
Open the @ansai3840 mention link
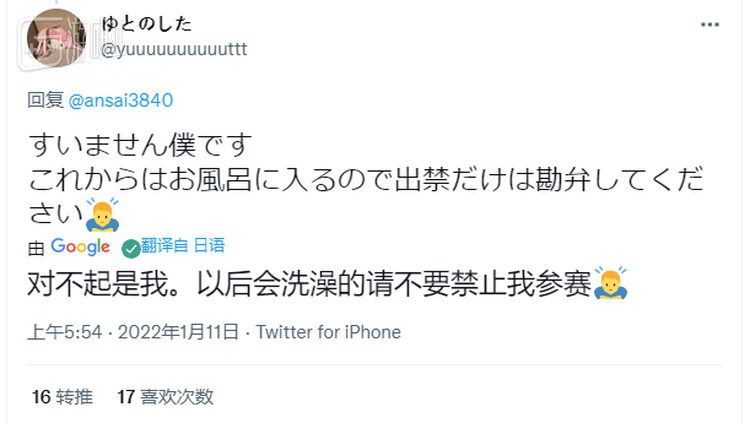(x=121, y=100)
